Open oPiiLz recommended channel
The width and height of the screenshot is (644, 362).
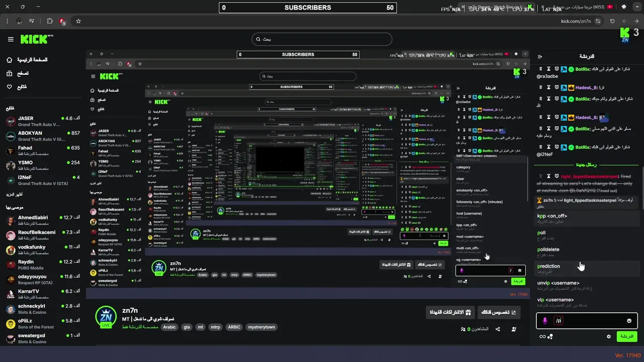43,323
